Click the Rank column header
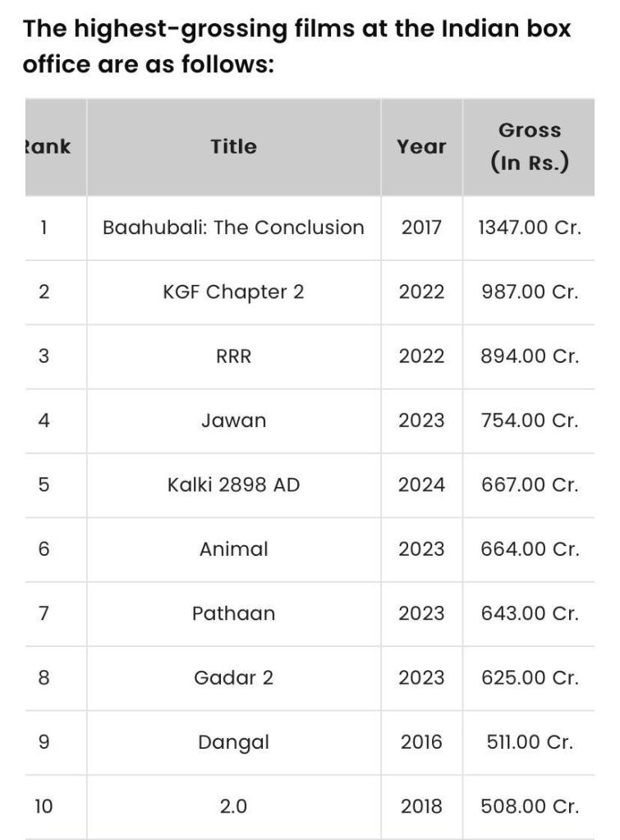 (x=48, y=147)
